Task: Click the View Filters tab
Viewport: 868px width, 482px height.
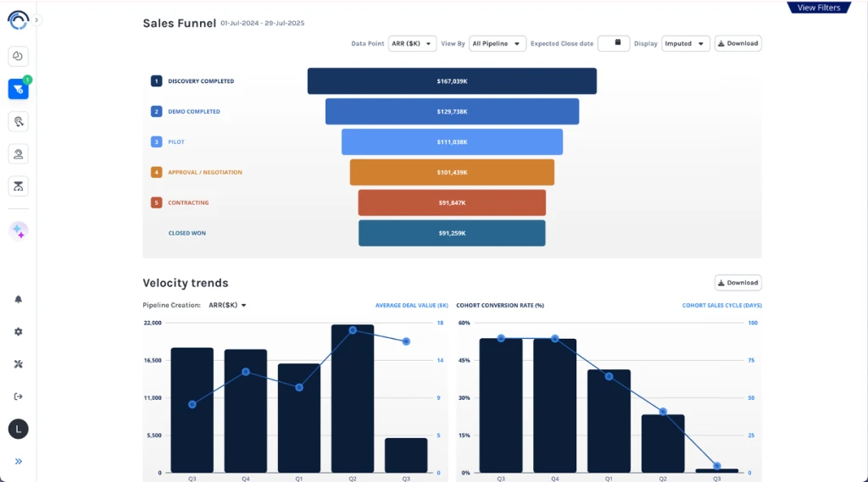Action: point(818,8)
